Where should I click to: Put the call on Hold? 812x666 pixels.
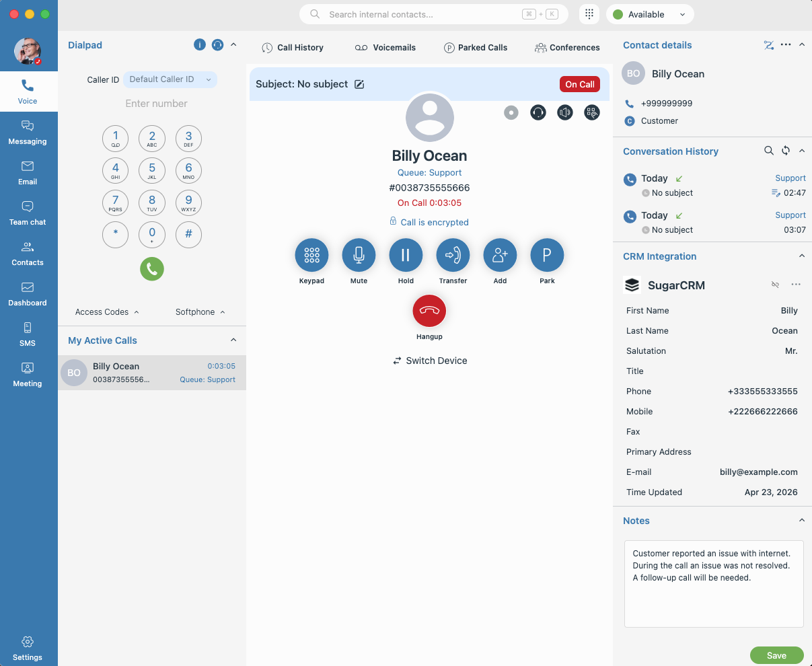[406, 256]
